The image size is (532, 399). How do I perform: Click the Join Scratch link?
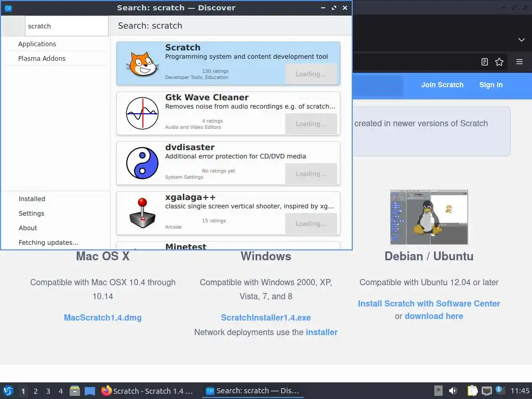tap(442, 85)
